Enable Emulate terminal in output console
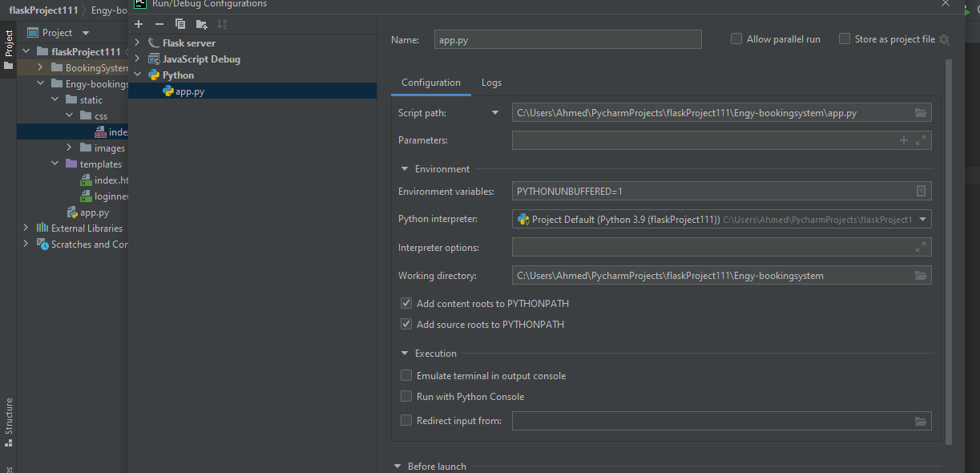This screenshot has width=980, height=473. pyautogui.click(x=406, y=376)
